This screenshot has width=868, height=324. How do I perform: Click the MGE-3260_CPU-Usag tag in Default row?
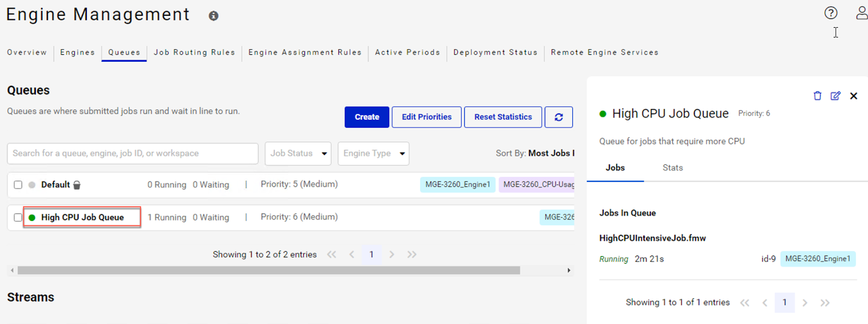click(x=537, y=185)
